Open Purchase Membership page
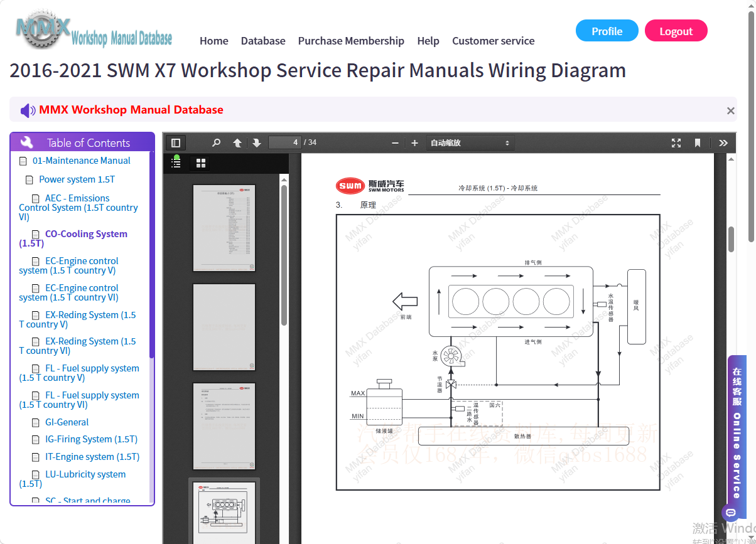The image size is (756, 544). (x=351, y=41)
